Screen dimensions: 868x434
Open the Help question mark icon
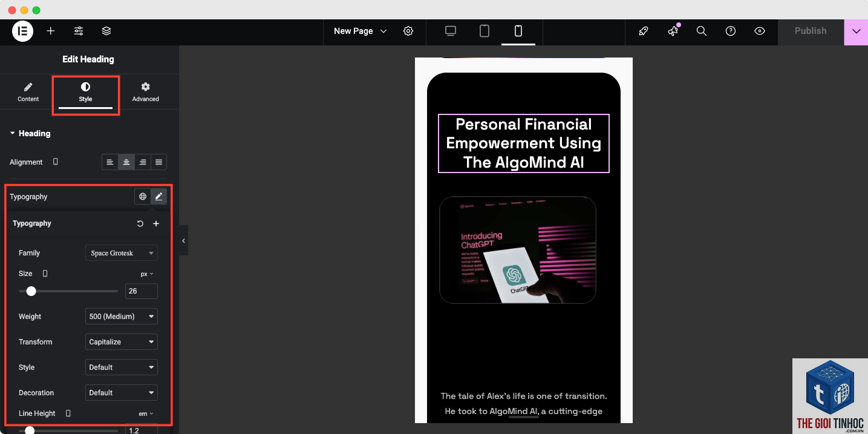731,31
